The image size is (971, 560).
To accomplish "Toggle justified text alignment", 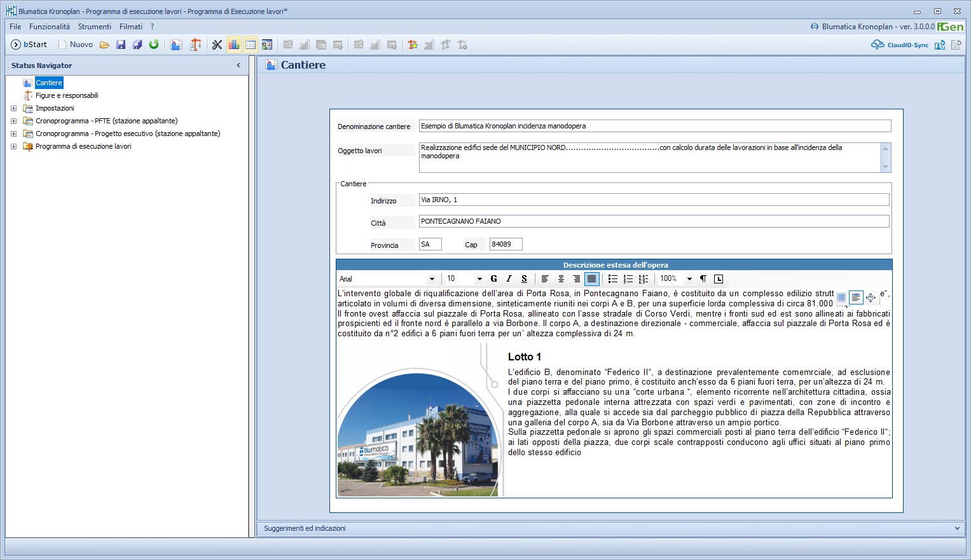I will point(591,279).
